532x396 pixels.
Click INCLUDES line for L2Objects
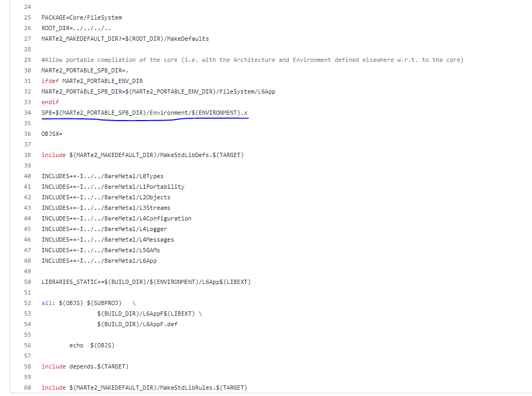[x=106, y=197]
